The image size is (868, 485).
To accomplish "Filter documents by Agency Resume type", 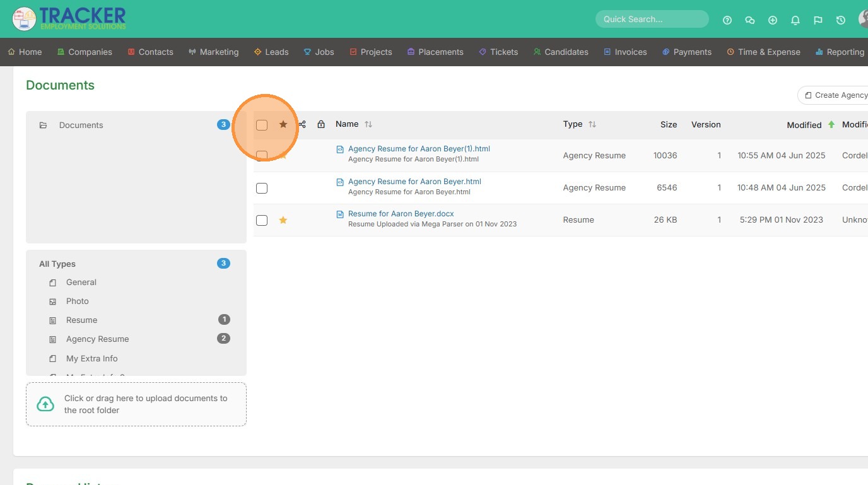I will coord(98,339).
